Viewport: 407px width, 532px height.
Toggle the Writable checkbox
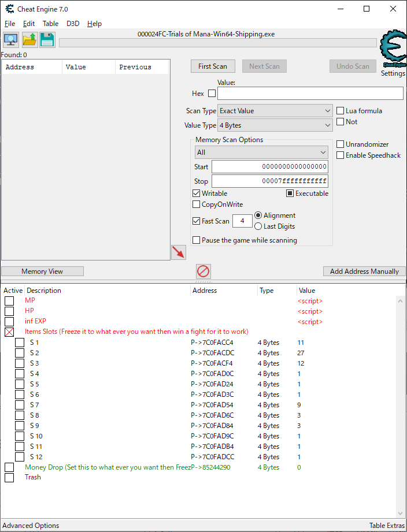196,194
